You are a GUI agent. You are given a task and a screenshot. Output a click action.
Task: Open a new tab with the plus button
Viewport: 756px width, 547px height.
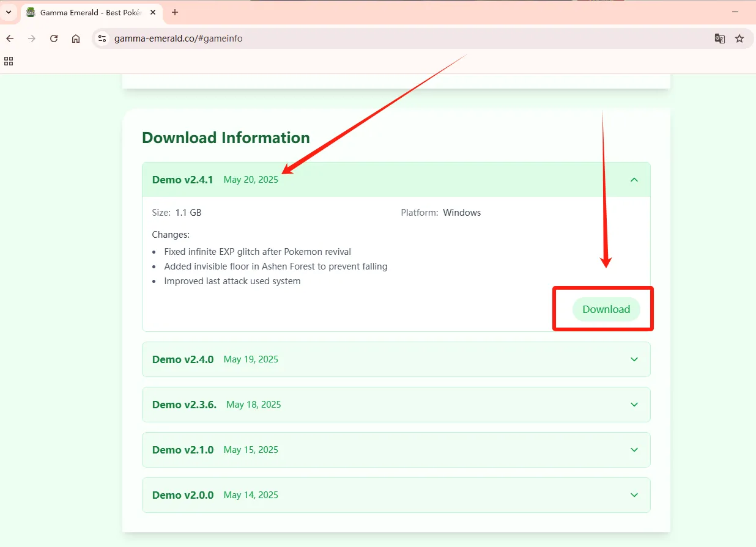pos(175,12)
